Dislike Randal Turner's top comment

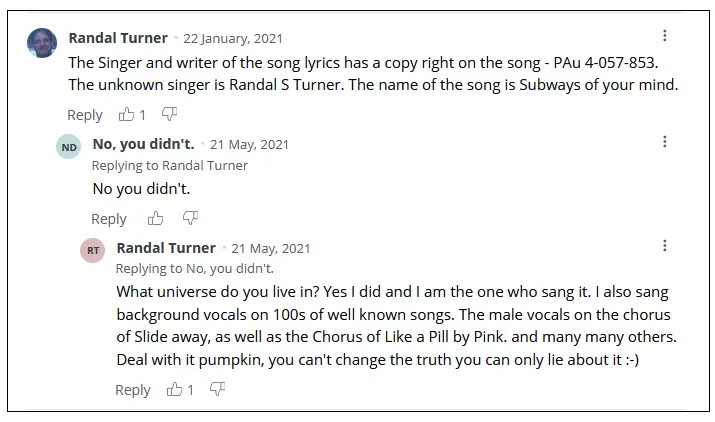[169, 114]
